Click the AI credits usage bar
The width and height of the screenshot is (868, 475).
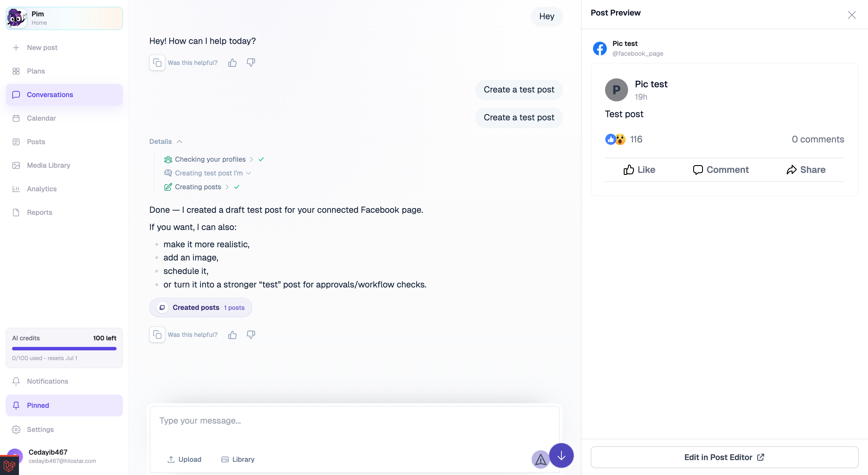[x=64, y=349]
